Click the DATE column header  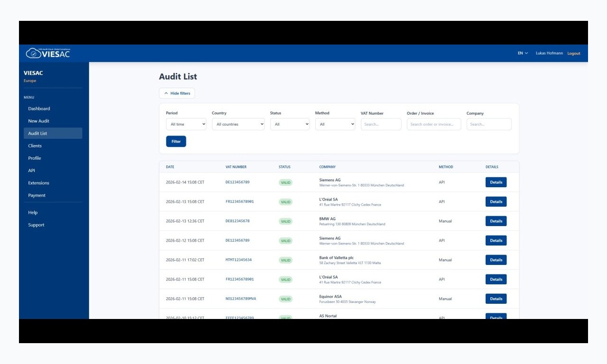tap(170, 167)
